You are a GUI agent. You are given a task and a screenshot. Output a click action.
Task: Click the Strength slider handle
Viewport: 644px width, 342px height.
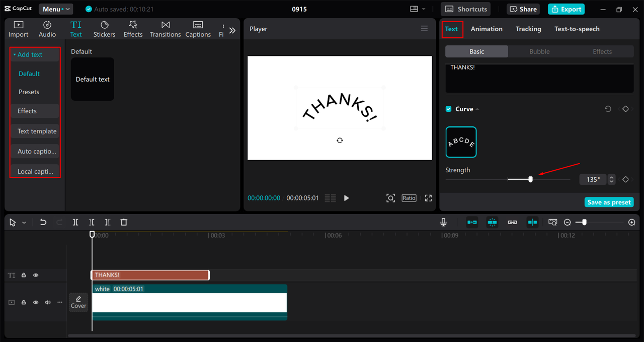point(530,179)
